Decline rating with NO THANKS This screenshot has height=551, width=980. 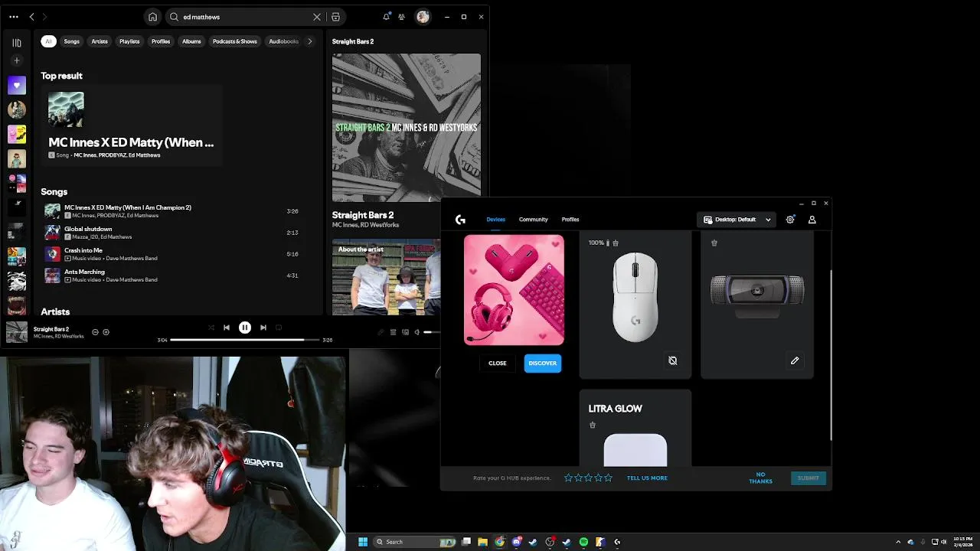click(x=761, y=478)
